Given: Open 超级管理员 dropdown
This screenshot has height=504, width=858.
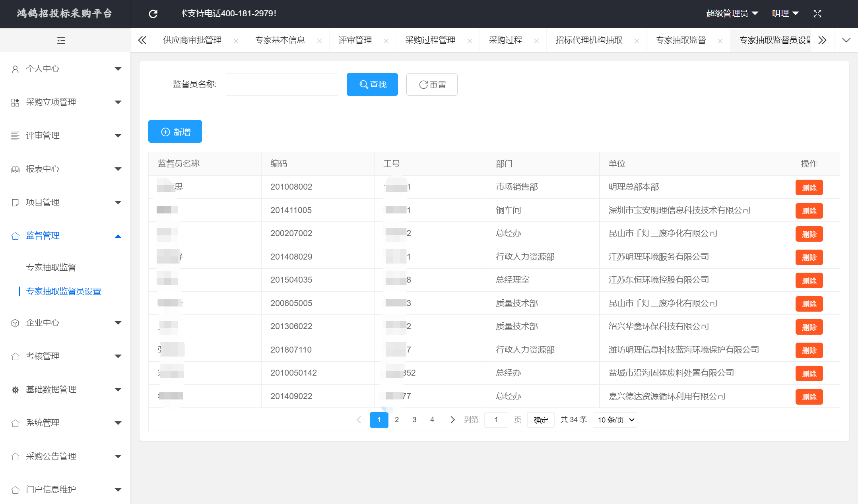Looking at the screenshot, I should coord(732,14).
